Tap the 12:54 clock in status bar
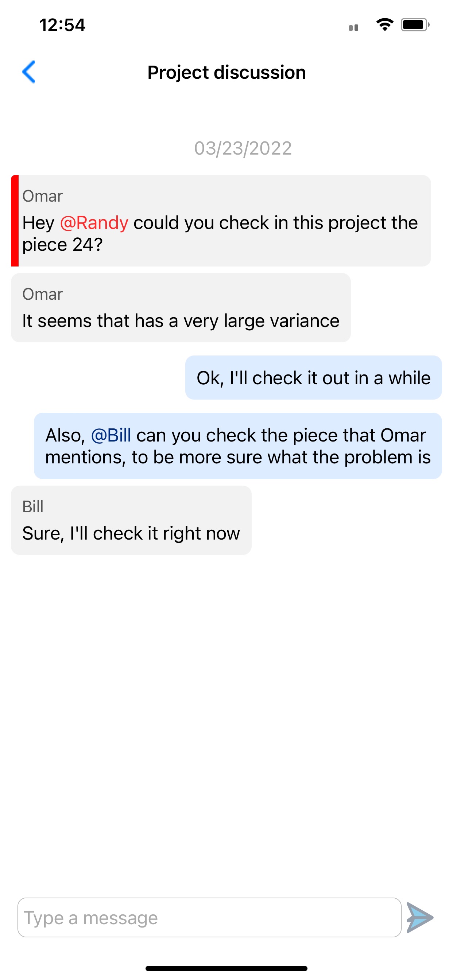This screenshot has width=453, height=980. [62, 25]
